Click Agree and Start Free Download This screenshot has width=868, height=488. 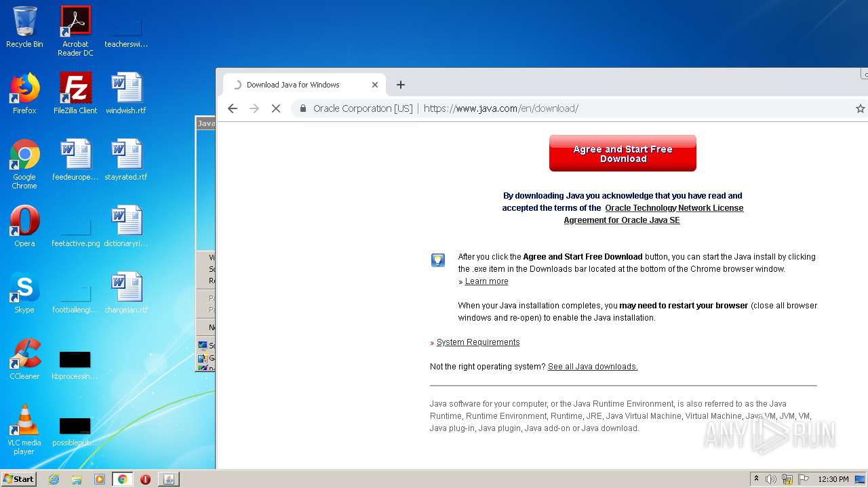coord(623,153)
